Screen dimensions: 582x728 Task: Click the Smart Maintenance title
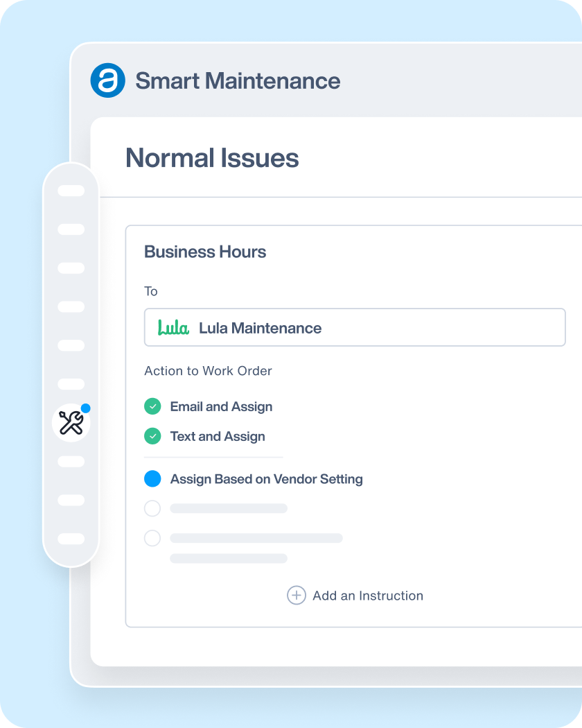238,81
